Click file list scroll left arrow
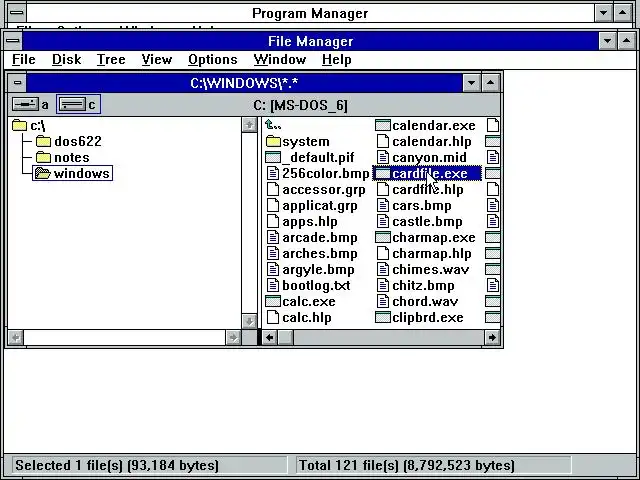 (x=269, y=338)
